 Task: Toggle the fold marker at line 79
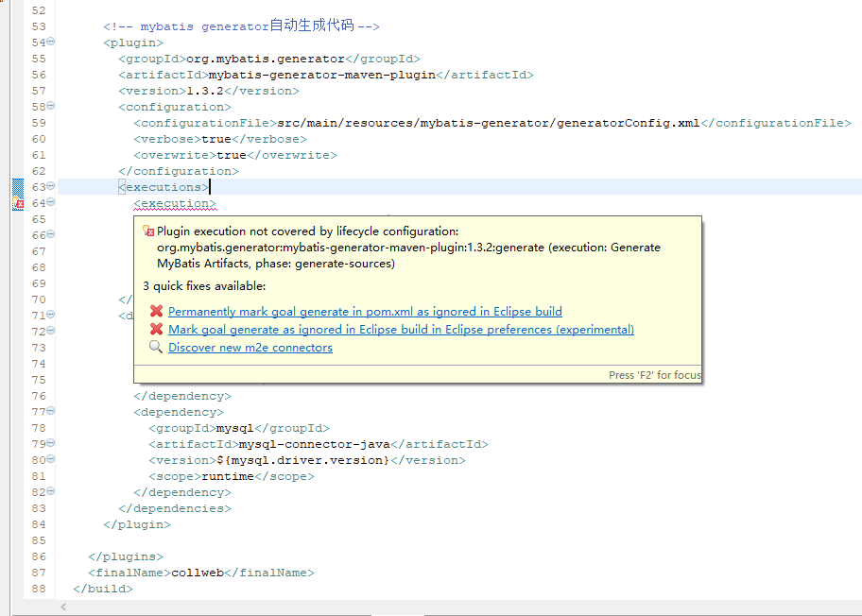[x=51, y=443]
